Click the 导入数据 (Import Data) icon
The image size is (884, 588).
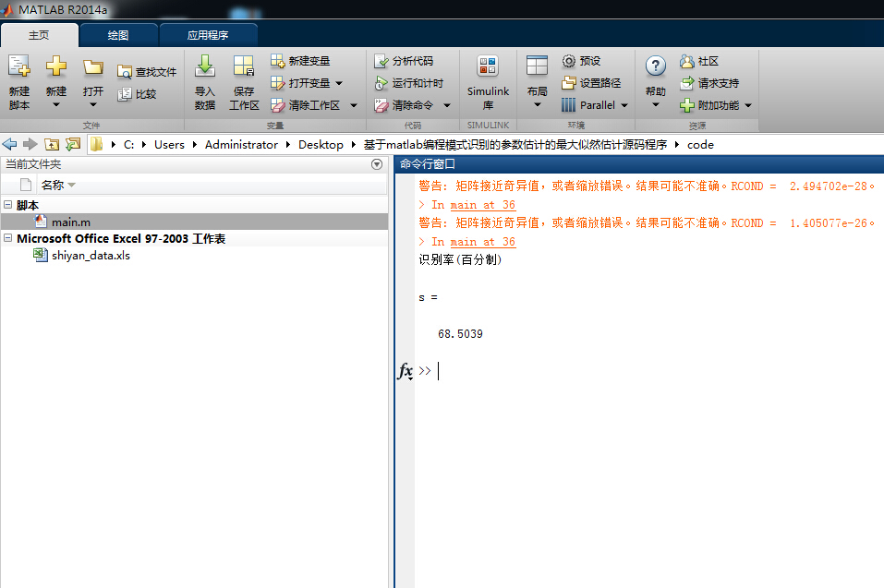(x=205, y=66)
